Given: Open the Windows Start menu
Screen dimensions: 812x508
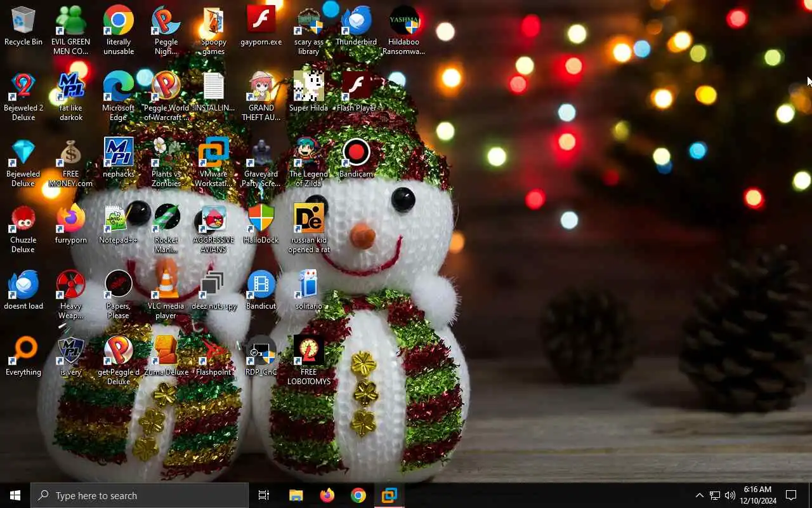Looking at the screenshot, I should click(15, 495).
